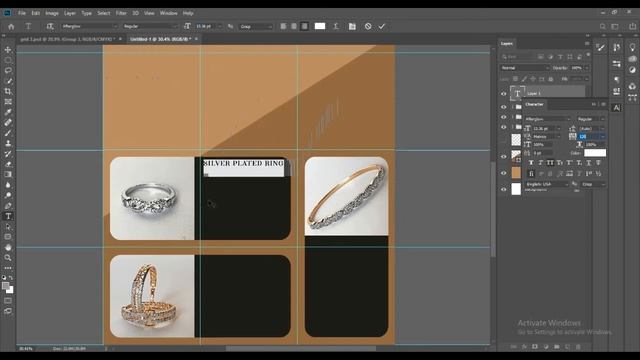Select the Horizontal Type tool
640x360 pixels.
(8, 216)
